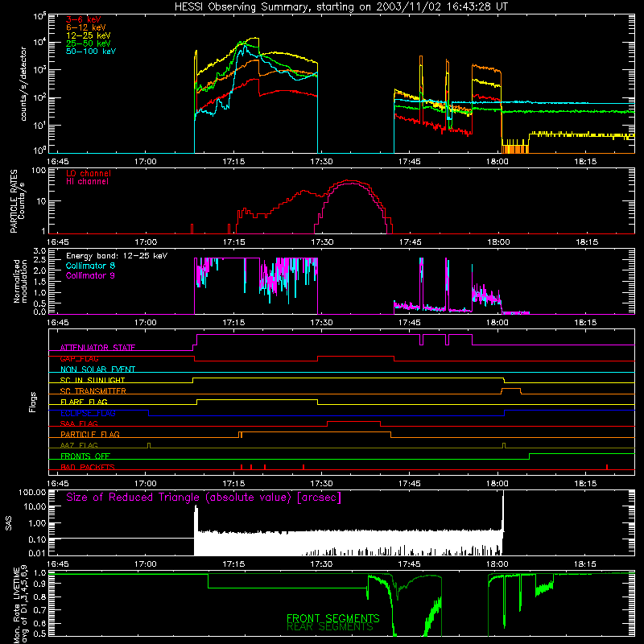Click the ECLIPSE_FLAG label
Viewport: 644px width, 644px height.
point(88,413)
